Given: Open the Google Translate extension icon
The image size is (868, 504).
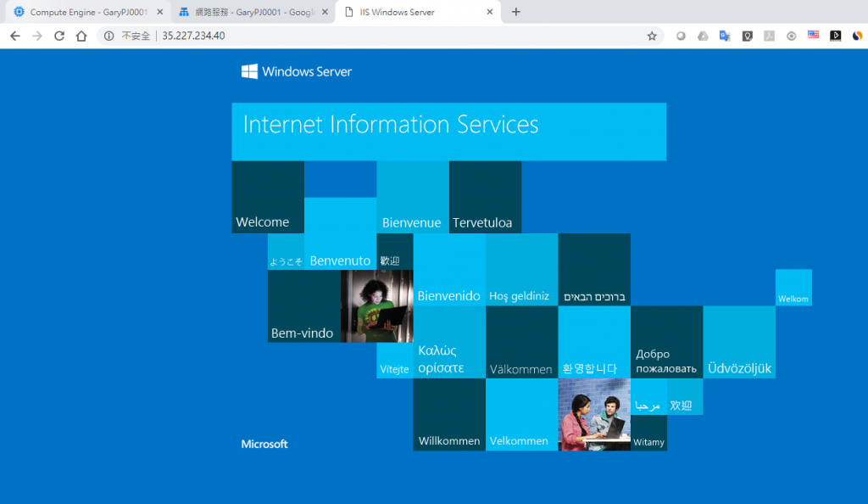Looking at the screenshot, I should [x=725, y=36].
